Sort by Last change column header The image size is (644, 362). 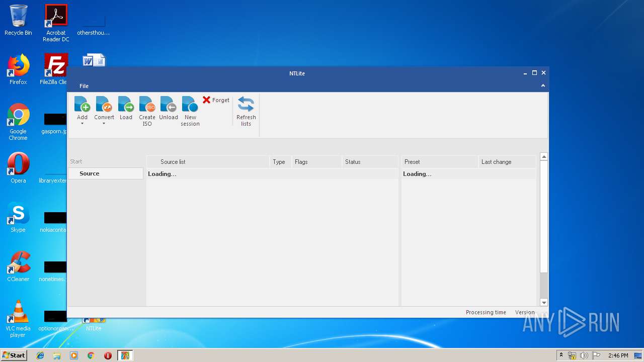507,162
